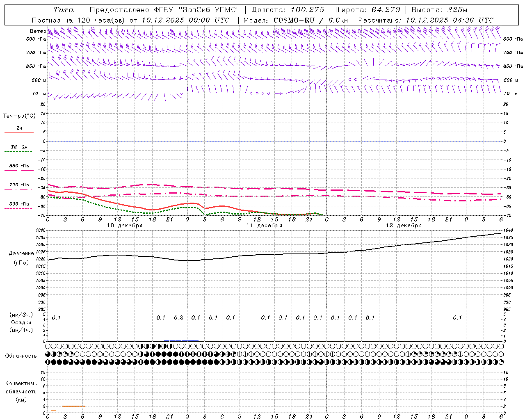Screen dimensions: 525x420
Task: Select the 'Долгота: 100.275' header value
Action: click(288, 10)
